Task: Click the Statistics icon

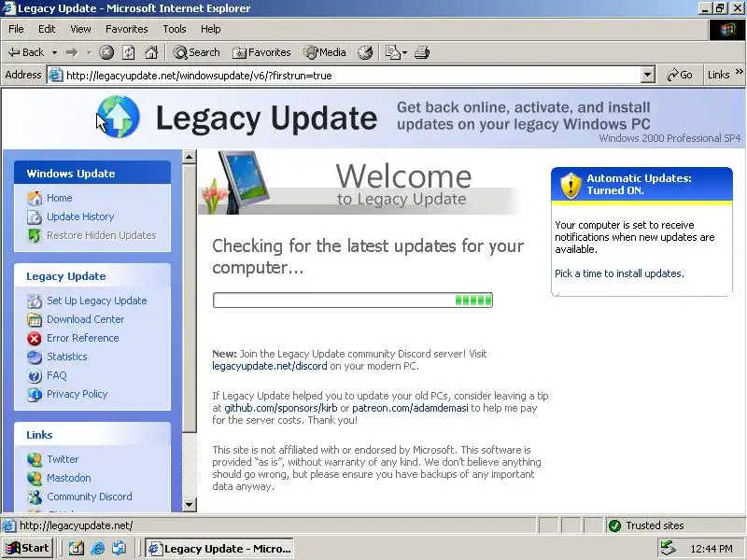Action: pos(35,357)
